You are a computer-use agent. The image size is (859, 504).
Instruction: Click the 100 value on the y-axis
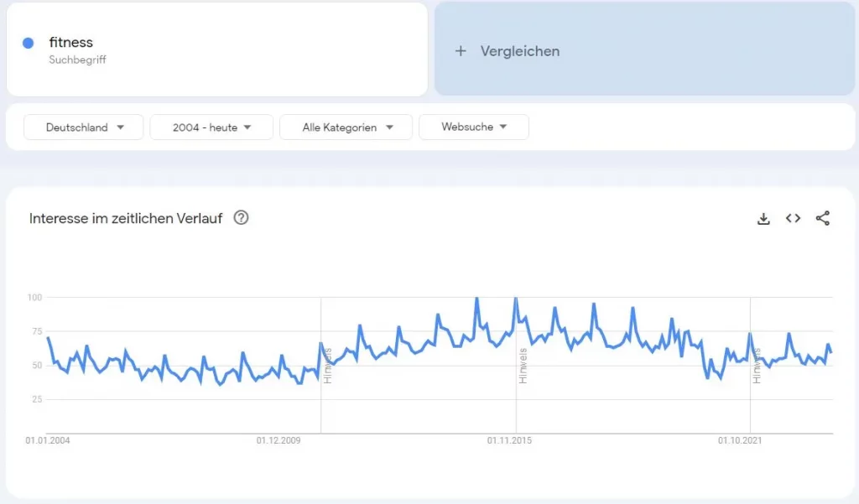34,298
